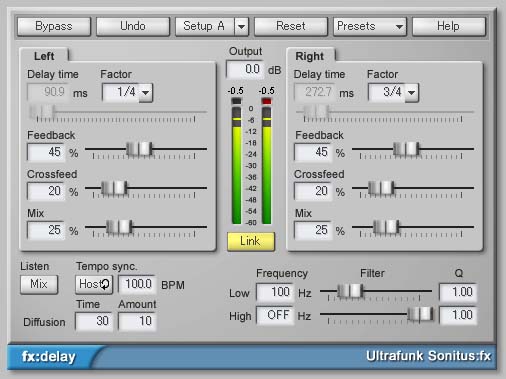Image resolution: width=506 pixels, height=379 pixels.
Task: Click the fx:delay logo label
Action: (x=49, y=357)
